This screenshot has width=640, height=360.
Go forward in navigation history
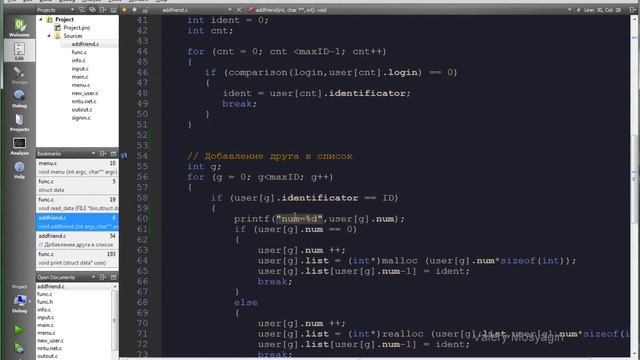134,10
